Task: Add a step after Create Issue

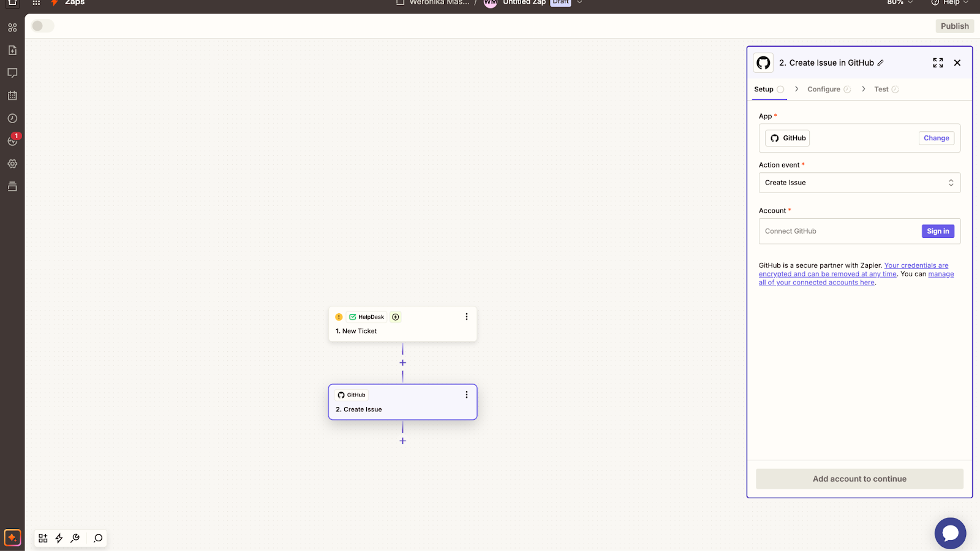Action: coord(402,441)
